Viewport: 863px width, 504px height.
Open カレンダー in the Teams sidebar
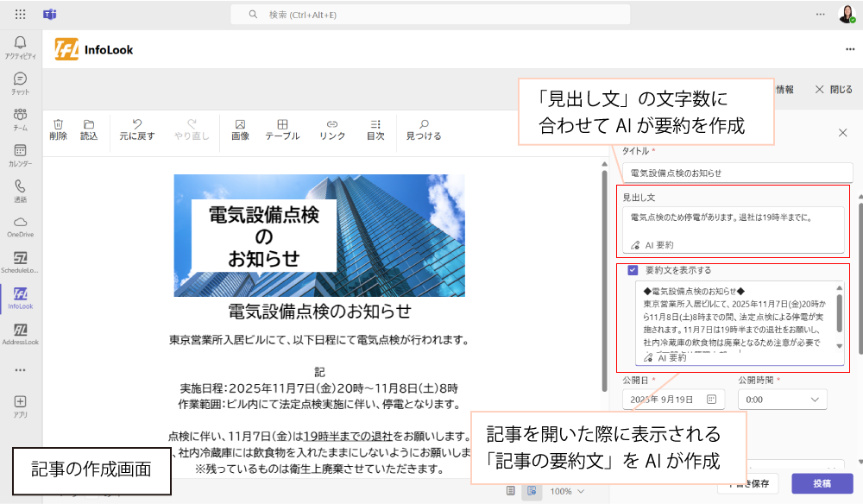tap(20, 155)
